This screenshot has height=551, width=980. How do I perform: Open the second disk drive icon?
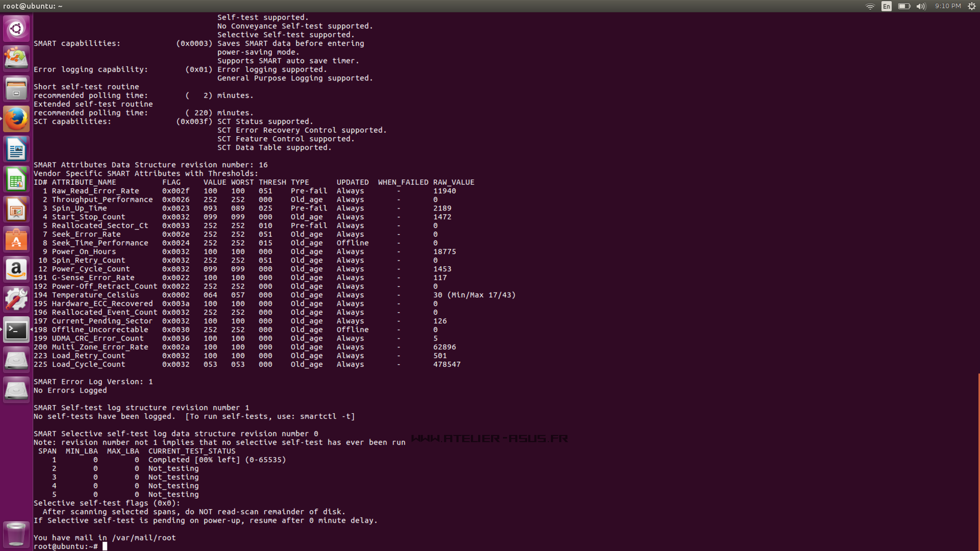tap(16, 391)
